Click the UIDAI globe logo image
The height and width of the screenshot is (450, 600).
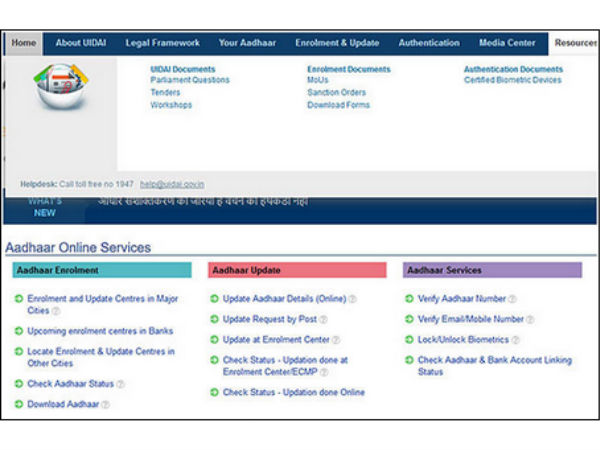click(x=61, y=90)
